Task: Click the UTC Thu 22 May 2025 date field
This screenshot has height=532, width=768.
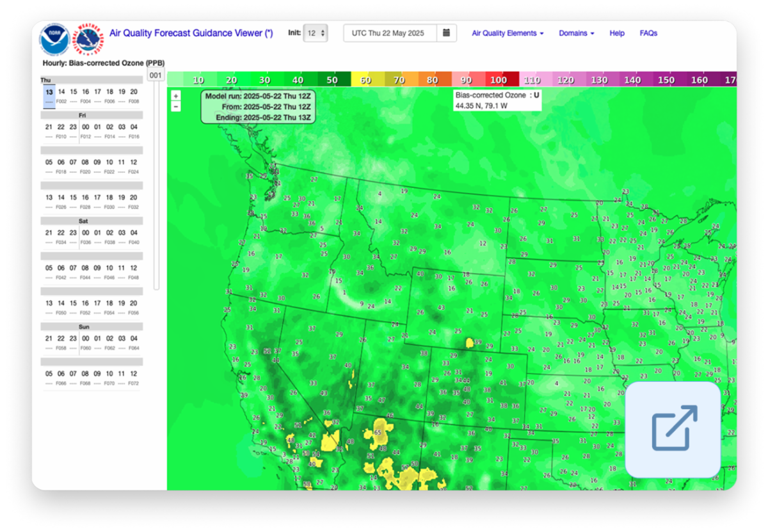Action: pyautogui.click(x=390, y=33)
